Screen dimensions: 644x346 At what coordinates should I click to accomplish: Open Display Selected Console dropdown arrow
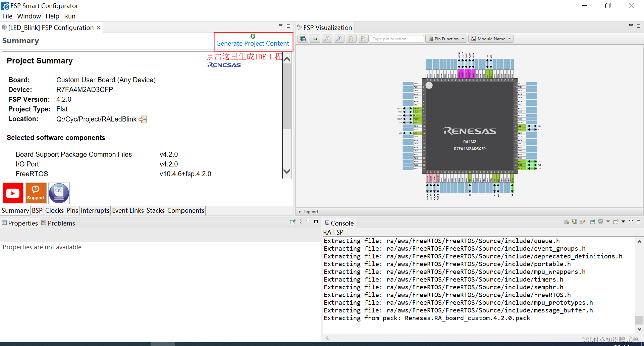608,221
